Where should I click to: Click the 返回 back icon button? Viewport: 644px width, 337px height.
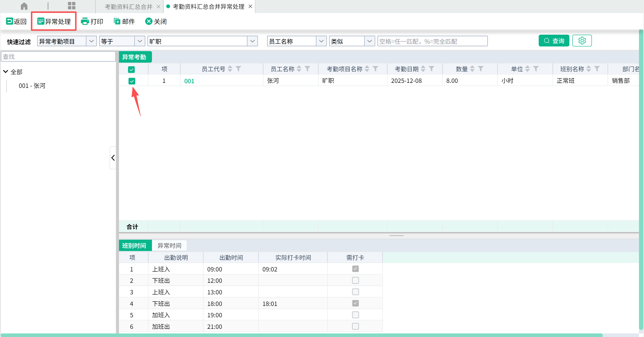(9, 21)
